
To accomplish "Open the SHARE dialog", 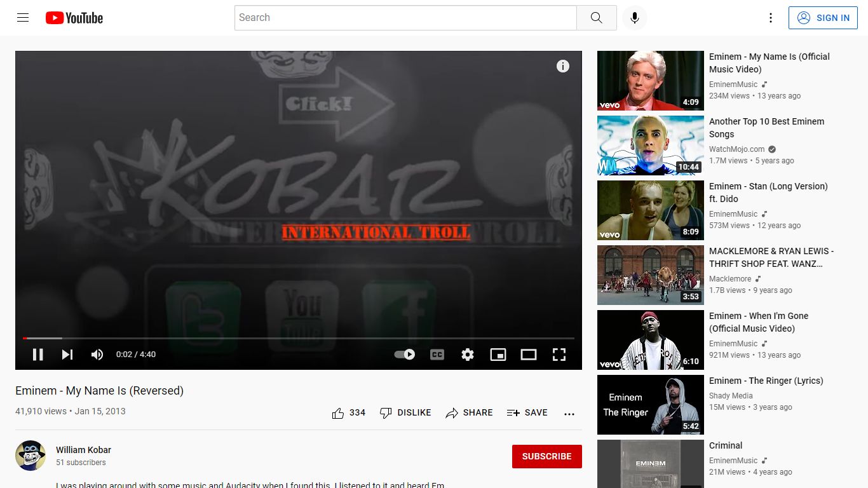I will tap(470, 413).
